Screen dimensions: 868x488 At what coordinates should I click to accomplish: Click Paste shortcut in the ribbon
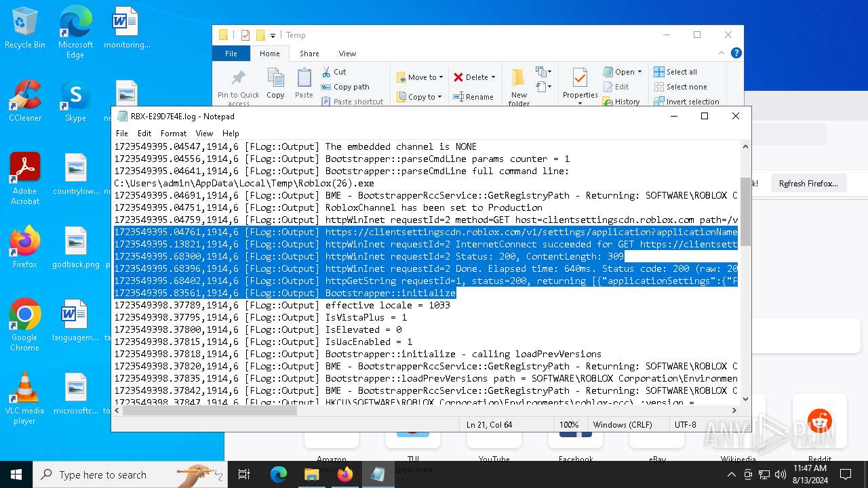pyautogui.click(x=352, y=102)
